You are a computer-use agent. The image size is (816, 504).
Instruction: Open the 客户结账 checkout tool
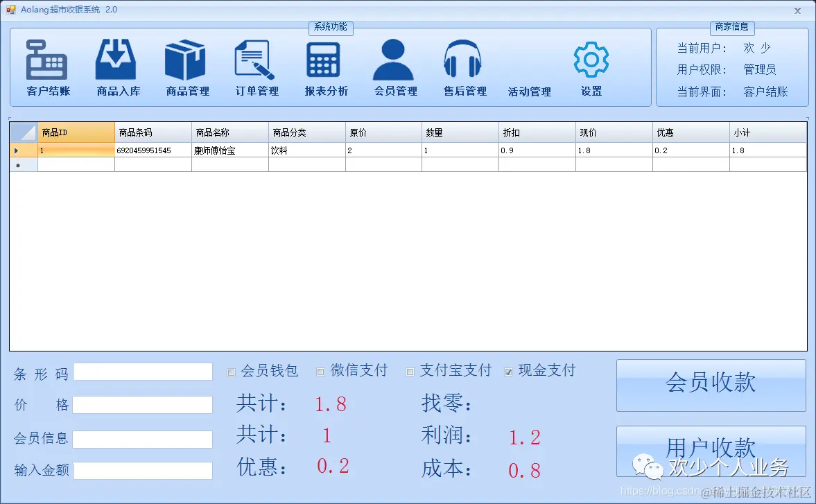tap(46, 66)
